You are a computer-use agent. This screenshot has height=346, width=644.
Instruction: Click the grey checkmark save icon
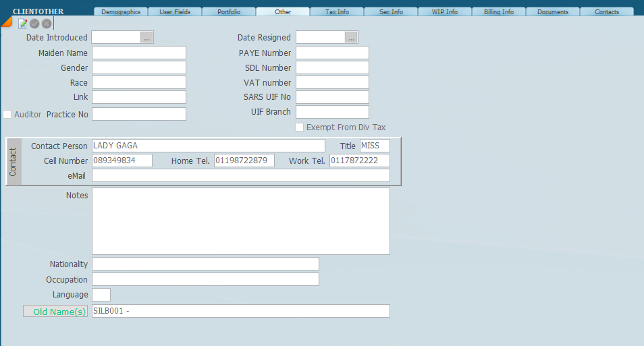(34, 24)
